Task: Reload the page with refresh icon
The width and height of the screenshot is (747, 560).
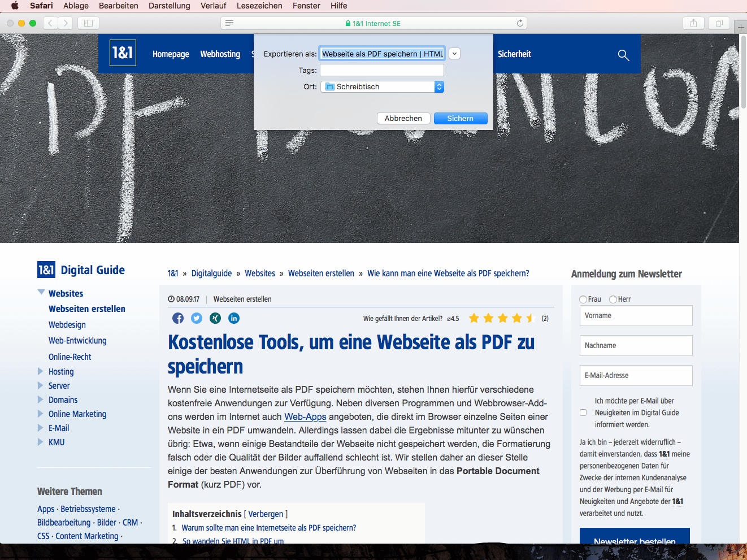Action: pos(520,23)
